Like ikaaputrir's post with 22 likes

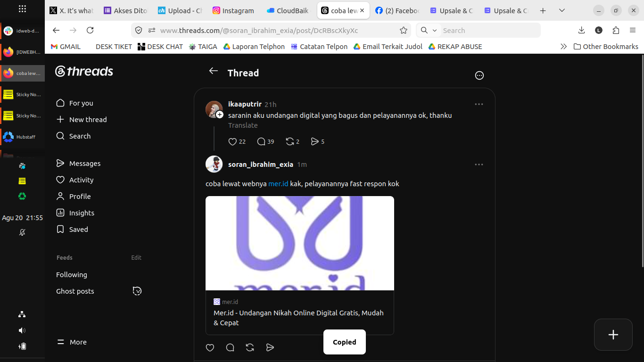click(232, 141)
